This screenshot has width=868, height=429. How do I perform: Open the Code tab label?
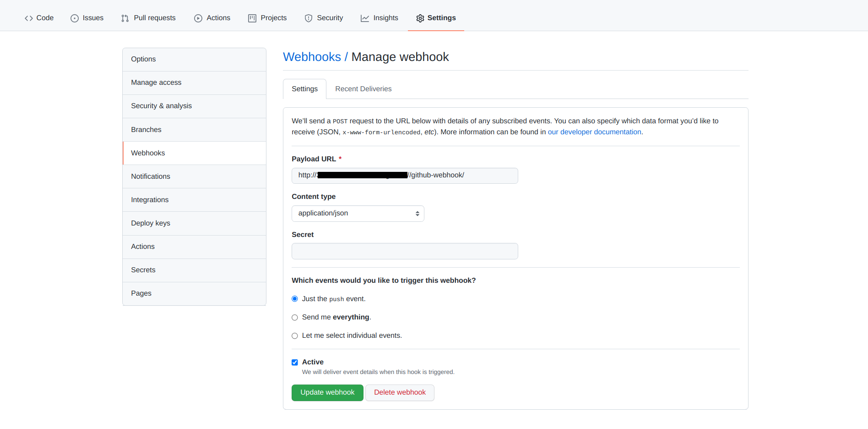point(45,18)
